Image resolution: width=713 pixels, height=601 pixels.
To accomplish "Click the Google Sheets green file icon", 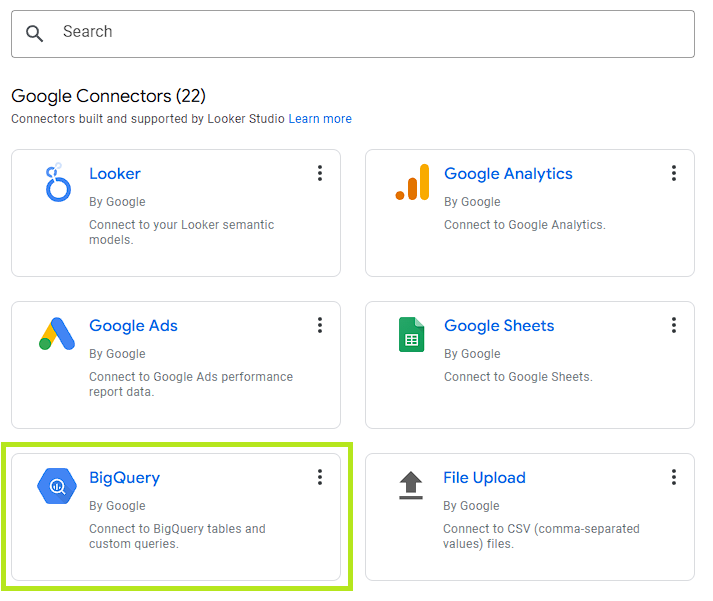I will [412, 335].
